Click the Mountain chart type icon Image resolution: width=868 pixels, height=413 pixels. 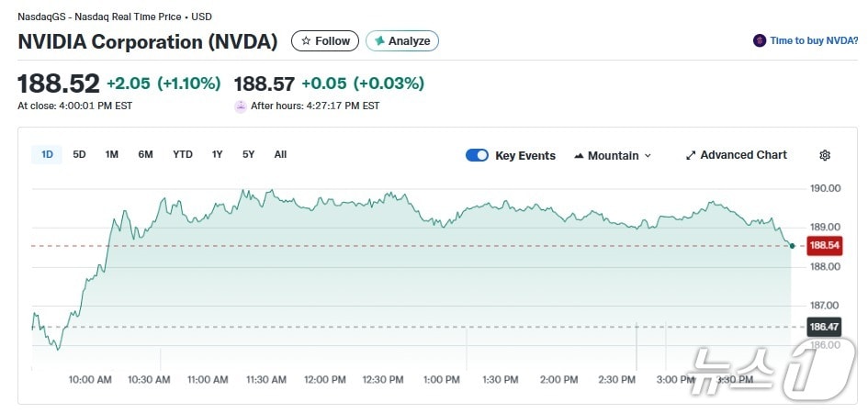pyautogui.click(x=579, y=156)
